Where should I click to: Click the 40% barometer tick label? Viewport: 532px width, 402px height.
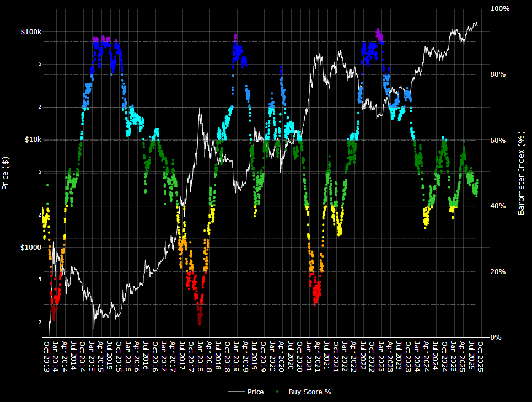coord(498,206)
